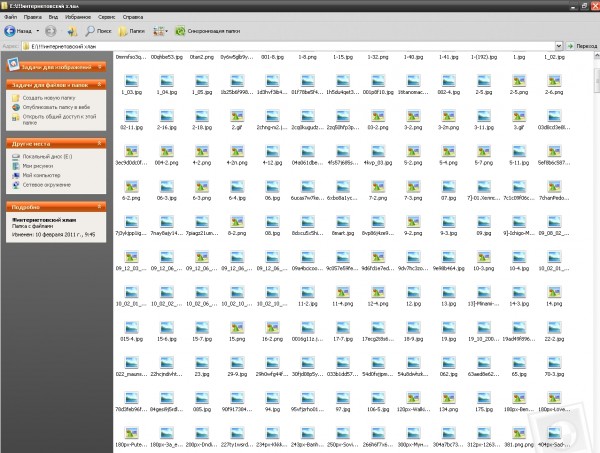The image size is (600, 453).
Task: Click the Up folder icon
Action: (x=72, y=31)
